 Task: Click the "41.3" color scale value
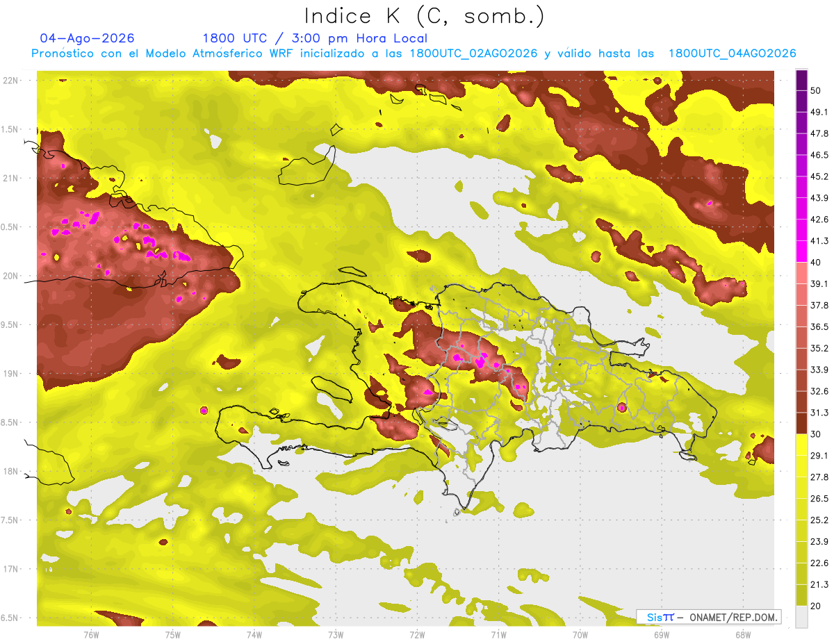819,241
